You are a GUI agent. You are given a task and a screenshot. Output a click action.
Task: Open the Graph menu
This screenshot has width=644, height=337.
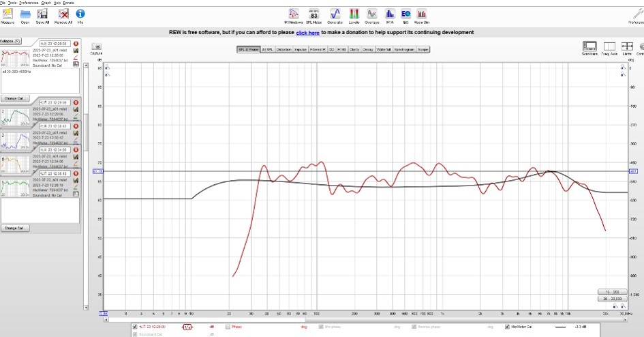click(x=46, y=3)
